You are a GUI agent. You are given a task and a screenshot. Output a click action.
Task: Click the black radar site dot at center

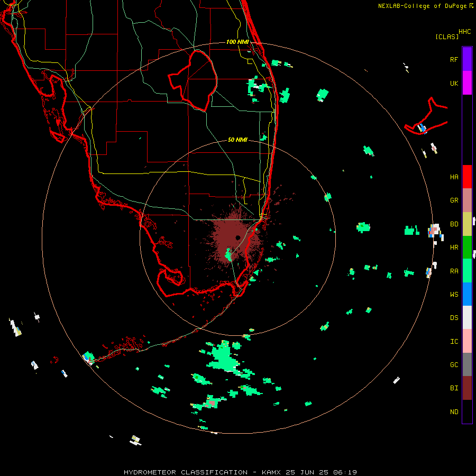point(237,237)
